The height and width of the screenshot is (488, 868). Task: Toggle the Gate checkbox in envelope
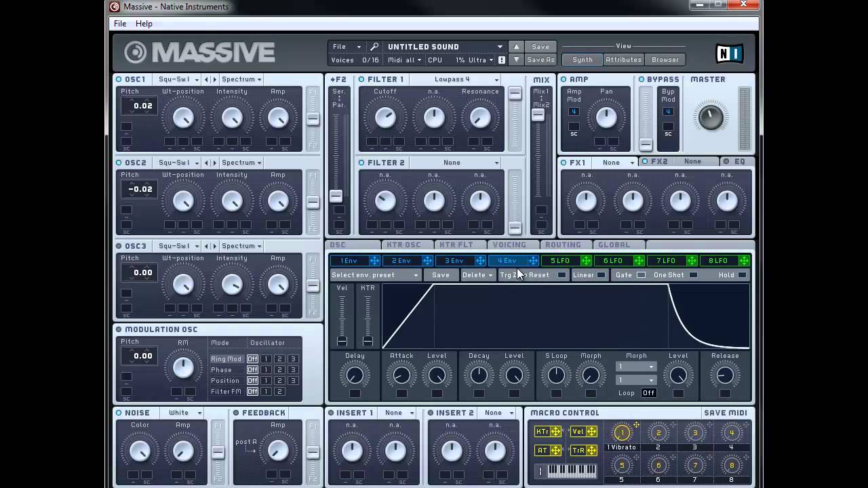(x=641, y=275)
